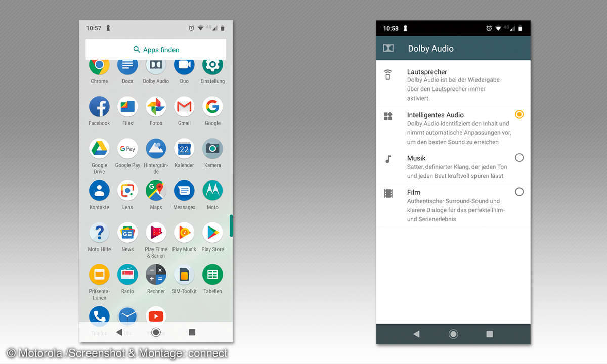The width and height of the screenshot is (607, 364).
Task: Select the Musik radio button
Action: [x=519, y=158]
